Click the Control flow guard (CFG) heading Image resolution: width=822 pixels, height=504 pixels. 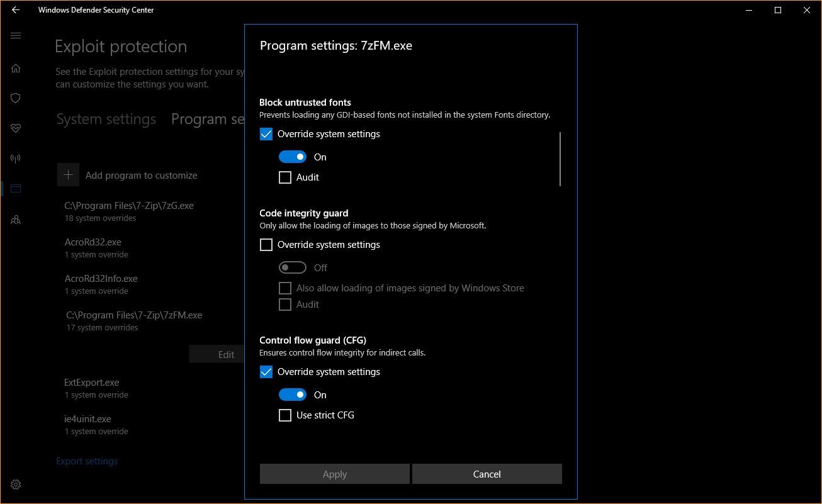313,340
